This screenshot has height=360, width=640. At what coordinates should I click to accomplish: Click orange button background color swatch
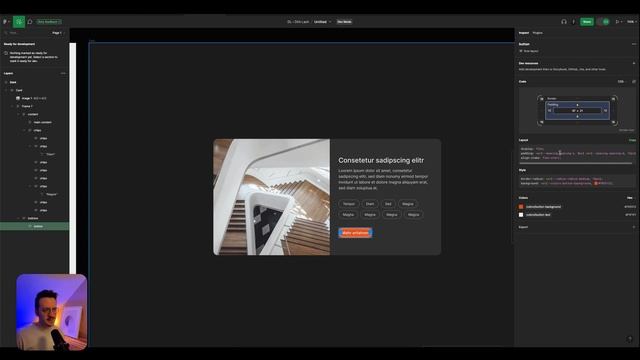(x=521, y=207)
